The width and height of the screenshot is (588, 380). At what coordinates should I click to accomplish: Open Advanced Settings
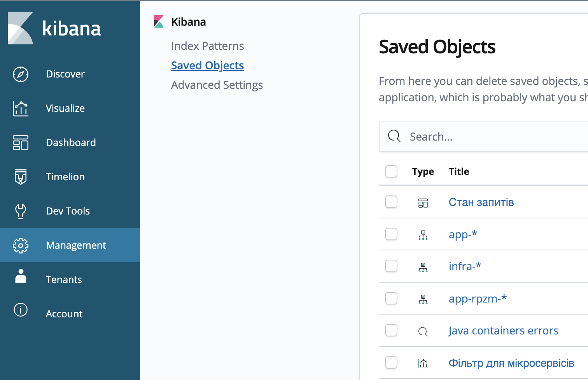217,85
